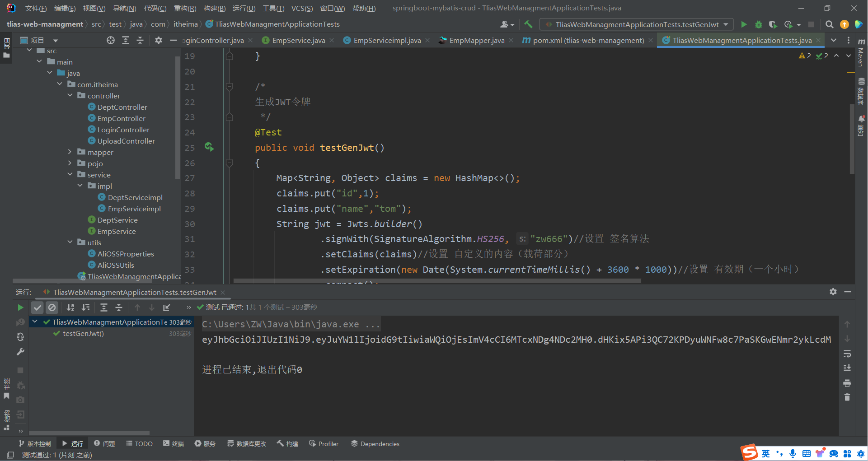The height and width of the screenshot is (461, 868).
Task: Run with Coverage from the main toolbar
Action: 773,24
